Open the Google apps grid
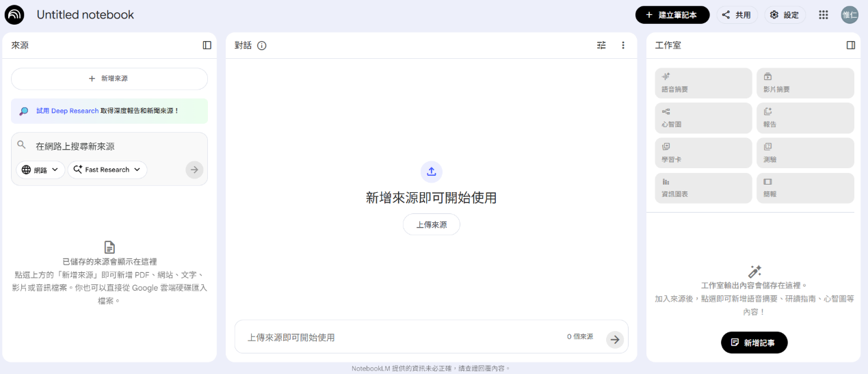The height and width of the screenshot is (374, 868). tap(824, 14)
